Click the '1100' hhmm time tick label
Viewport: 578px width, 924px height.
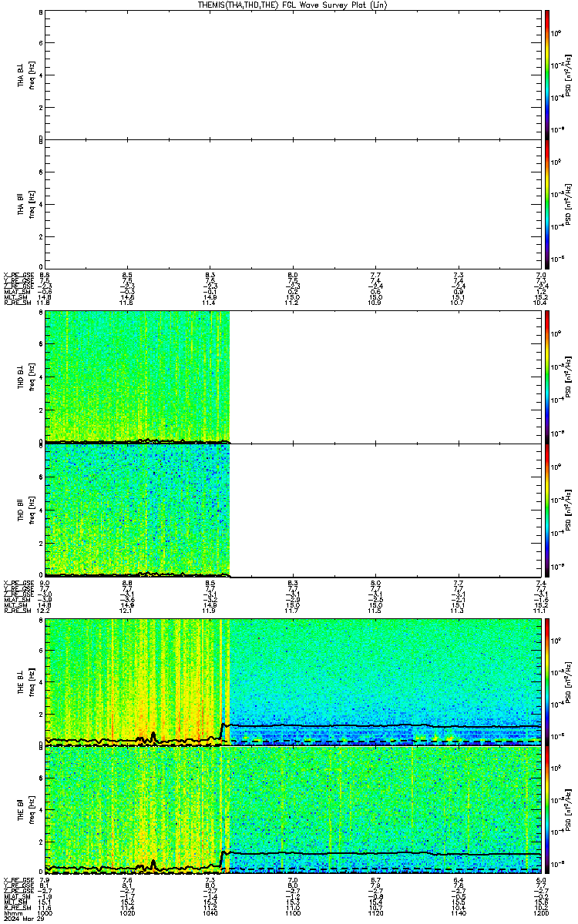[x=293, y=913]
